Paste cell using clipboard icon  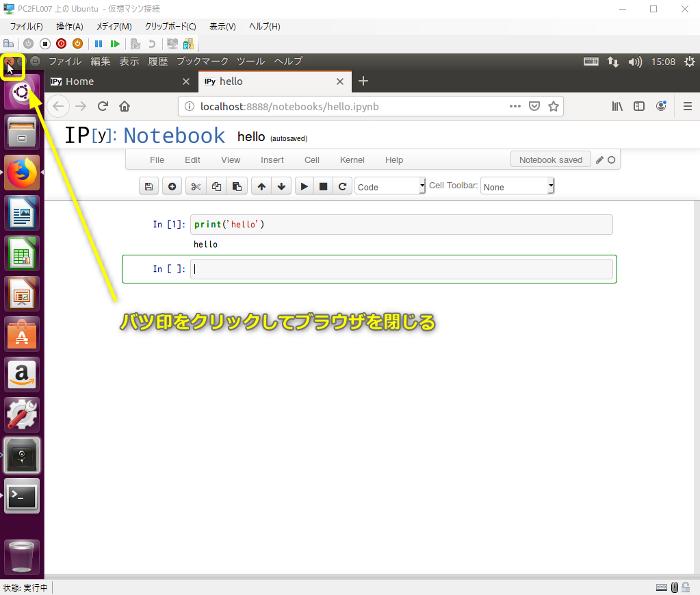click(237, 186)
